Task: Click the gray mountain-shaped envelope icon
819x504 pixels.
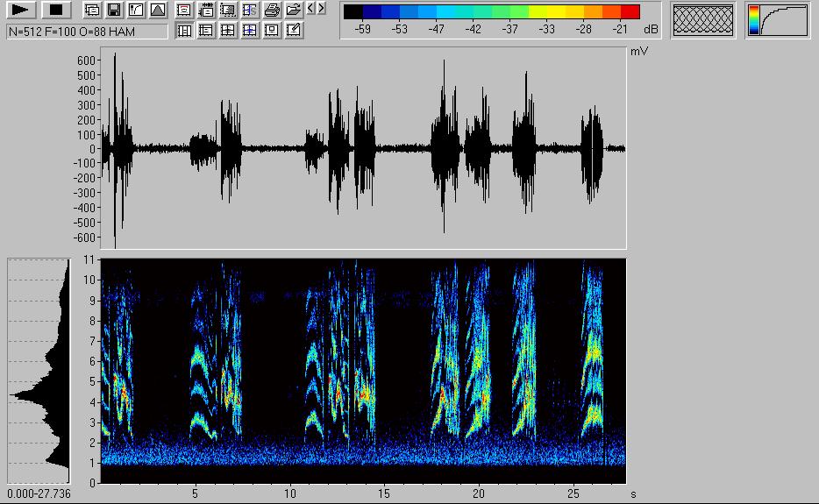Action: pyautogui.click(x=157, y=11)
